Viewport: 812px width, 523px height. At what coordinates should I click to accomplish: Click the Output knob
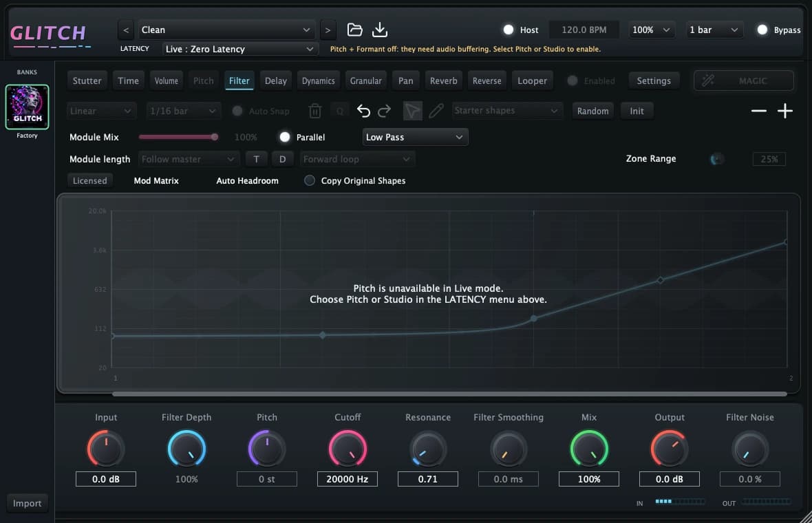[x=670, y=449]
